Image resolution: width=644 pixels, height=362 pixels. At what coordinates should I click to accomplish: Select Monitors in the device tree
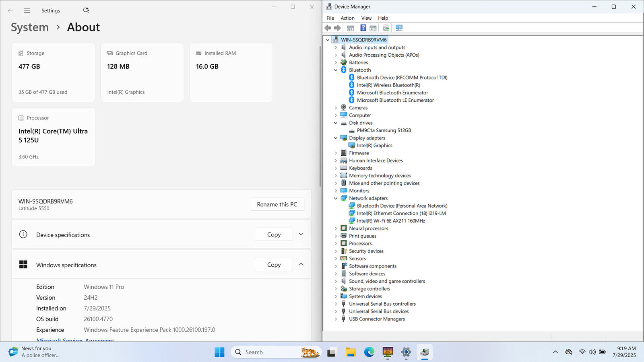(359, 191)
